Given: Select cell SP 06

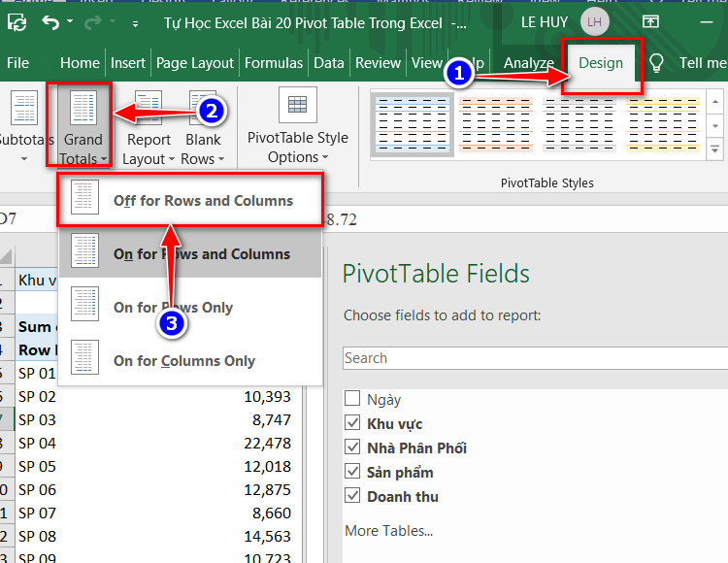Looking at the screenshot, I should point(37,489).
